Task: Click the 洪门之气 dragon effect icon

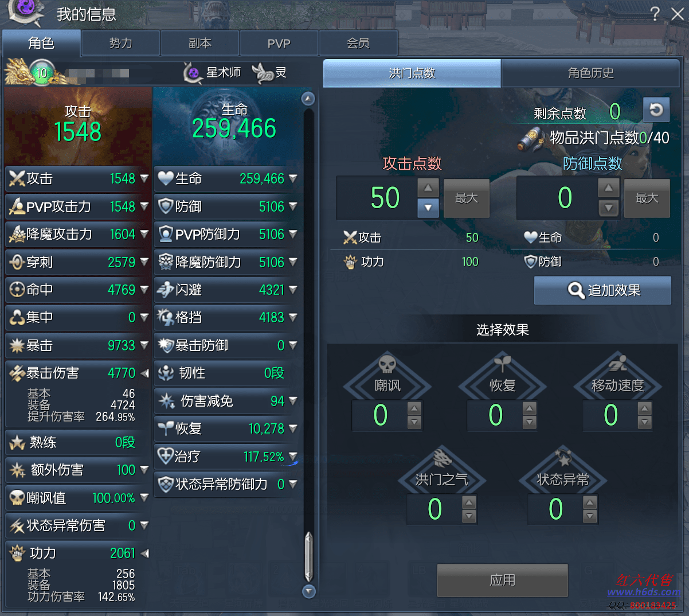Action: [x=442, y=458]
